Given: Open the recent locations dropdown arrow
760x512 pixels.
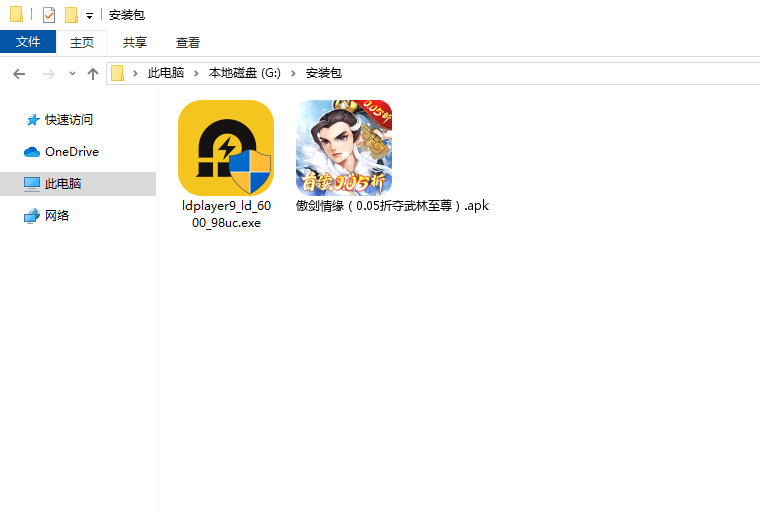Looking at the screenshot, I should pos(72,73).
